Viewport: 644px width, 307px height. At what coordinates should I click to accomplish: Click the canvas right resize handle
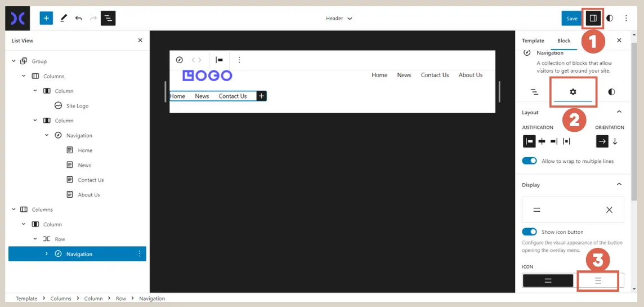[x=499, y=92]
